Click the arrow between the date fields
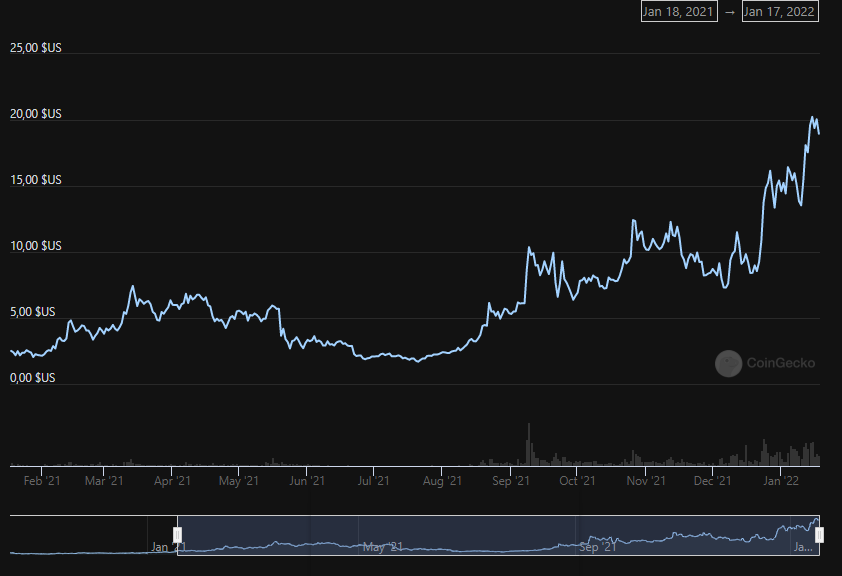The image size is (842, 576). pos(730,12)
